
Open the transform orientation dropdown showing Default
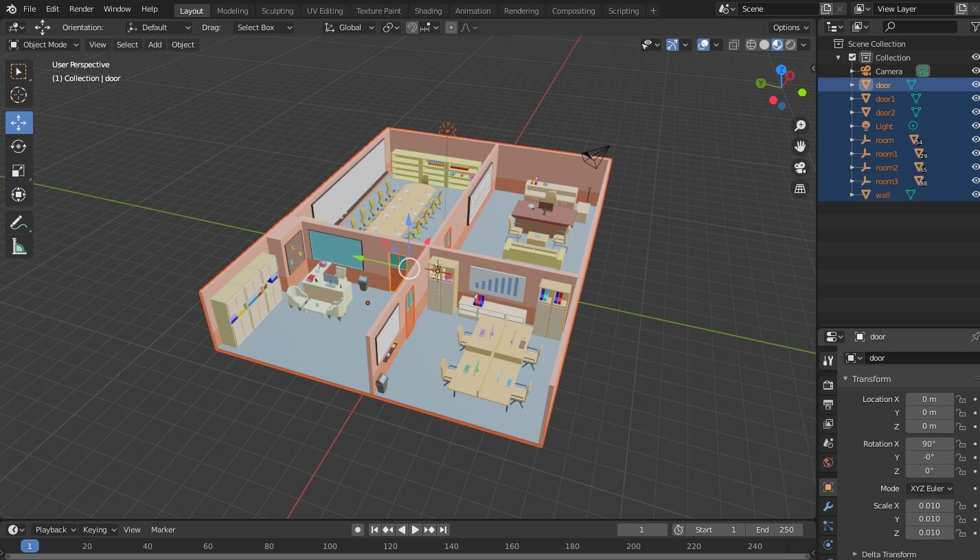click(159, 27)
